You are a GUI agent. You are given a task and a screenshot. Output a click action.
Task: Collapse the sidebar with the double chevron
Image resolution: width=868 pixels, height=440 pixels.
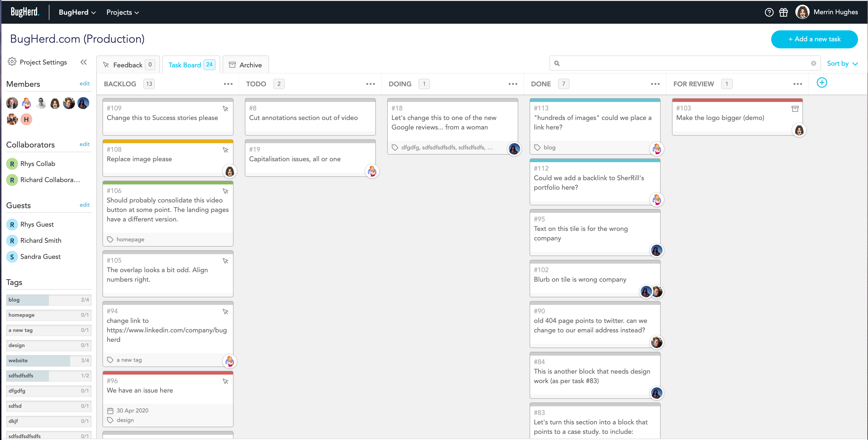84,62
